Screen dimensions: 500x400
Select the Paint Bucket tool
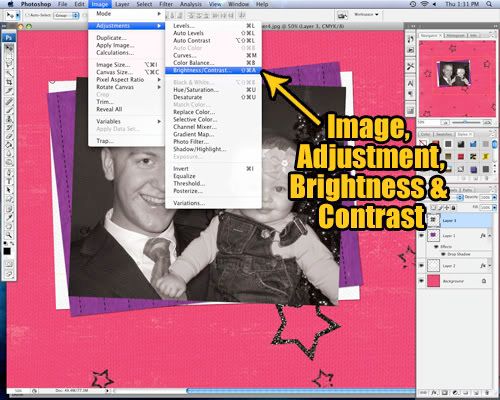9,145
